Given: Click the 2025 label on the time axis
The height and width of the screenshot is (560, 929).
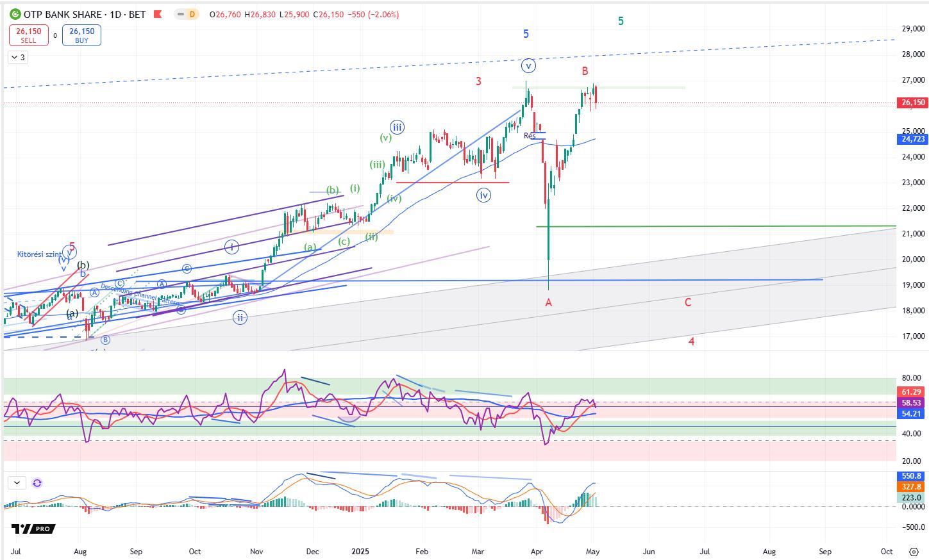Looking at the screenshot, I should pos(360,551).
